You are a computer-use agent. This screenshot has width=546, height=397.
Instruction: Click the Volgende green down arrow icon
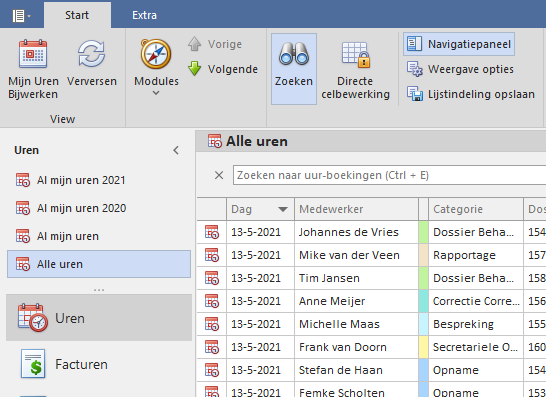(195, 69)
